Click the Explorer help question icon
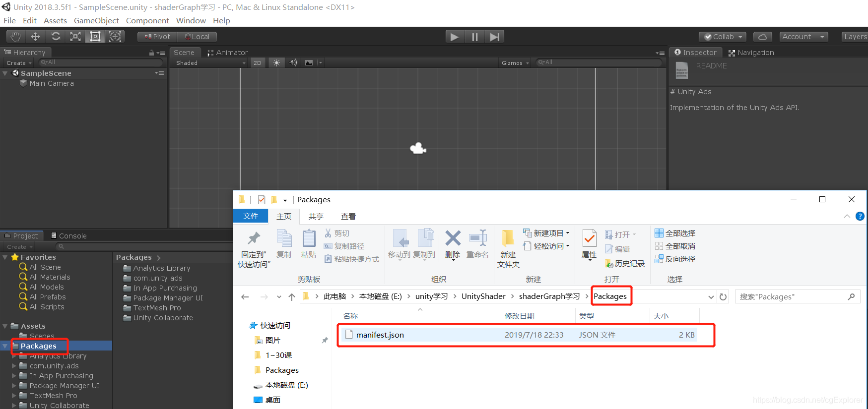The image size is (868, 409). [x=860, y=216]
